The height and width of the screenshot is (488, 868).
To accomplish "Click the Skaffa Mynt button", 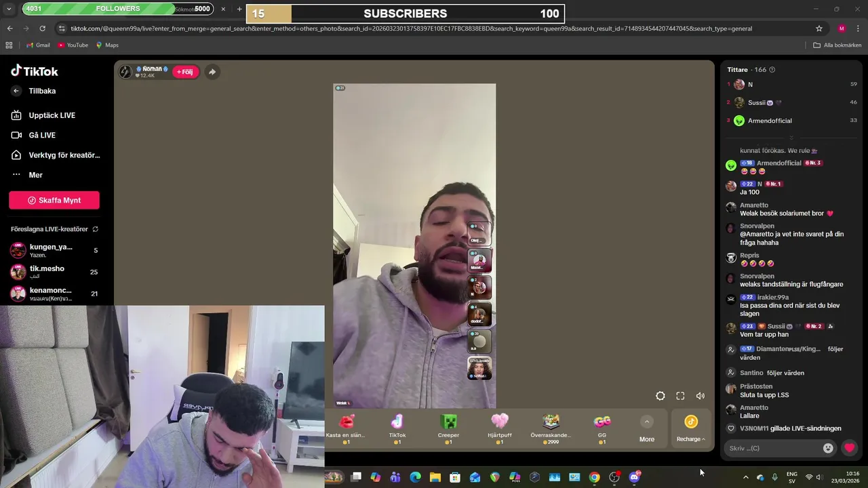I will [x=54, y=201].
